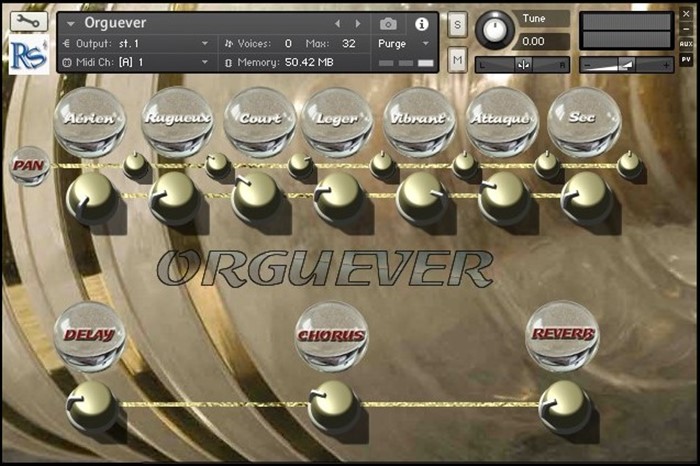Toggle the PV button on right edge
The image size is (700, 466).
(x=686, y=61)
